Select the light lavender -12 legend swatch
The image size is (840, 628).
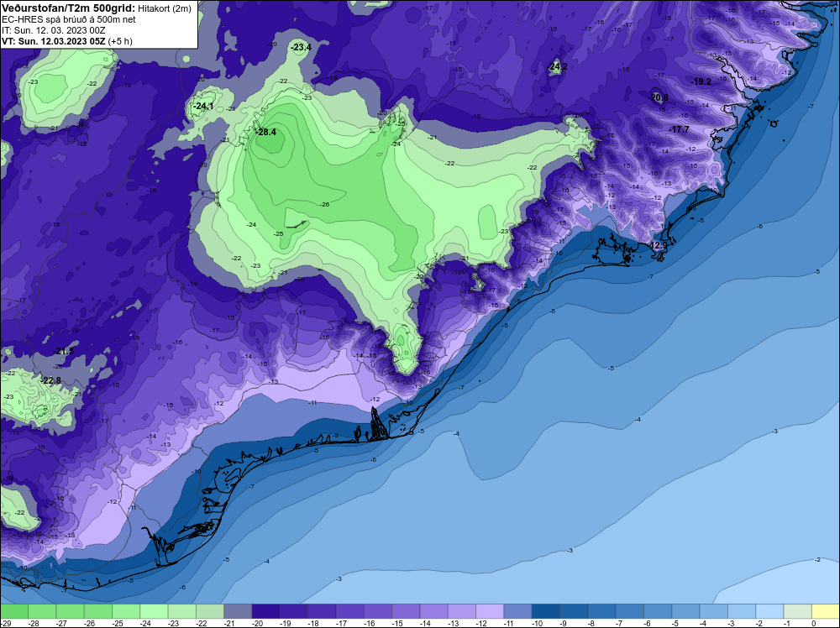tap(489, 611)
